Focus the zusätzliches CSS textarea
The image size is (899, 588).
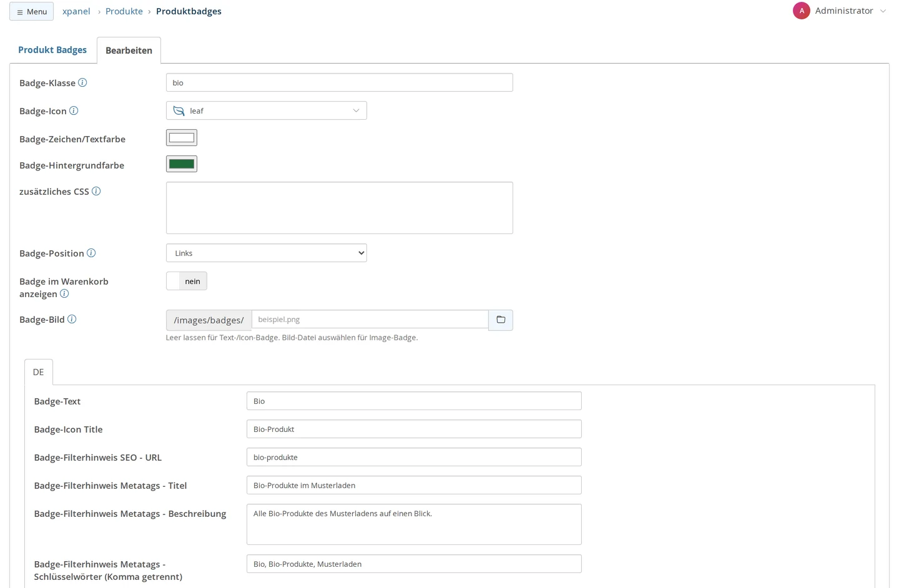coord(340,208)
